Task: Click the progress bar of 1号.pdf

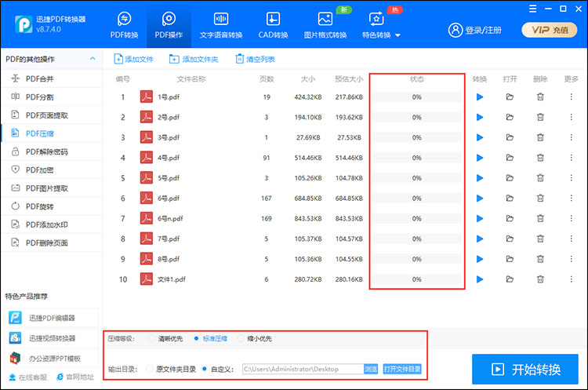Action: (x=417, y=97)
